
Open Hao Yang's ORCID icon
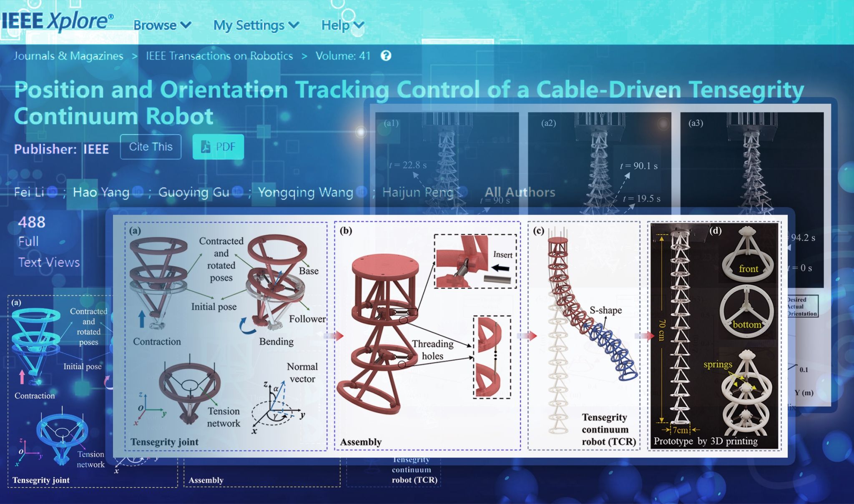138,192
